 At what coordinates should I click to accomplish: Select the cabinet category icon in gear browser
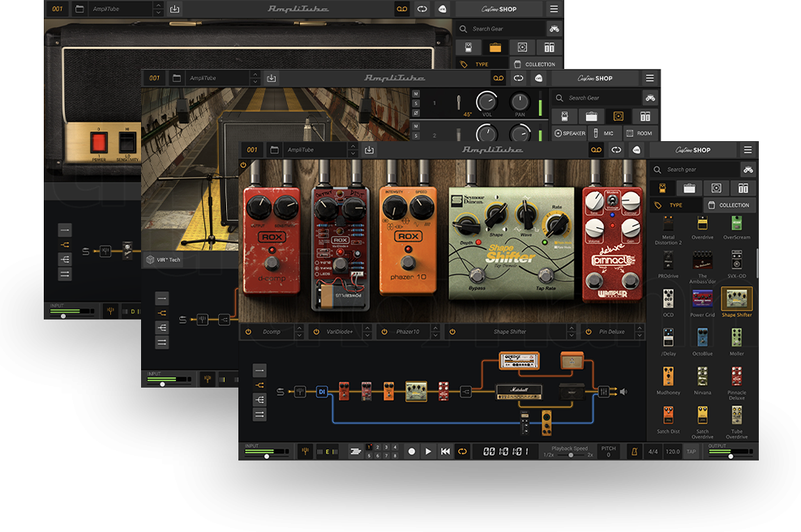(717, 187)
